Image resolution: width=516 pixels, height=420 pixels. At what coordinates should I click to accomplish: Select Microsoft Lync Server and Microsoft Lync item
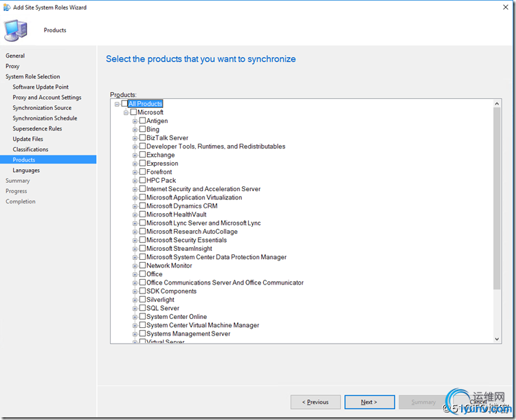(203, 223)
